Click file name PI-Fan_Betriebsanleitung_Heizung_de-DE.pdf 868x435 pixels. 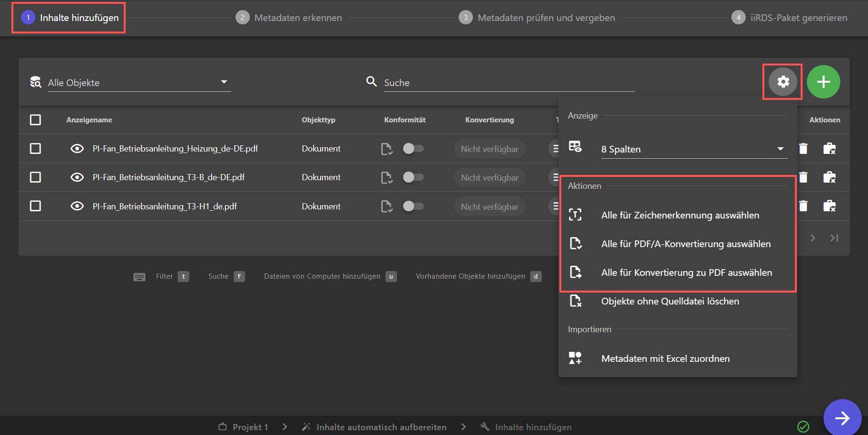pyautogui.click(x=175, y=149)
